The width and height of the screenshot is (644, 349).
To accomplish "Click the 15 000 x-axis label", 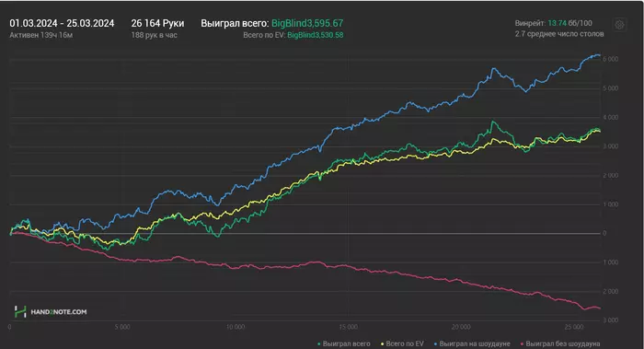I will tap(349, 327).
